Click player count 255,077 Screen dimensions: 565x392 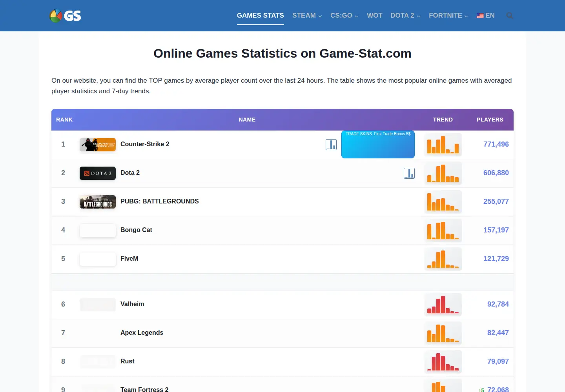(496, 201)
